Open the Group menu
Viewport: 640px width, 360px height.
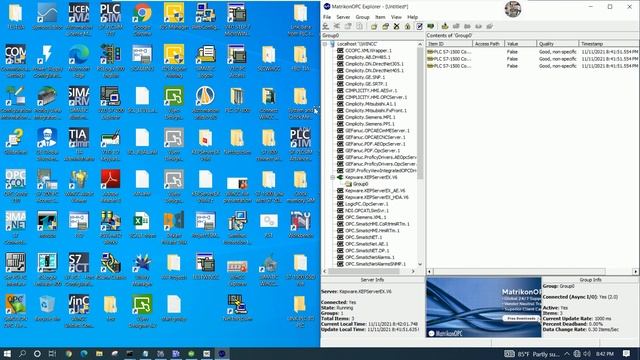tap(362, 17)
